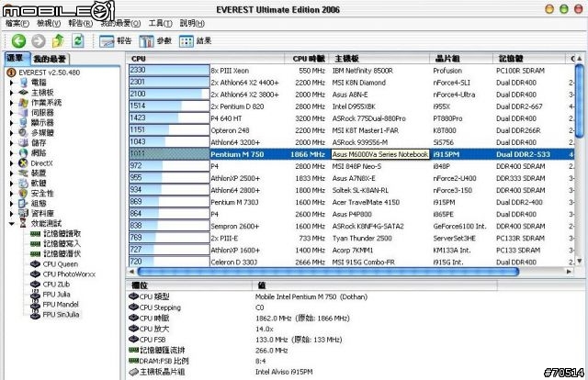
Task: Select the 8x PIII Xeon result row
Action: point(351,71)
